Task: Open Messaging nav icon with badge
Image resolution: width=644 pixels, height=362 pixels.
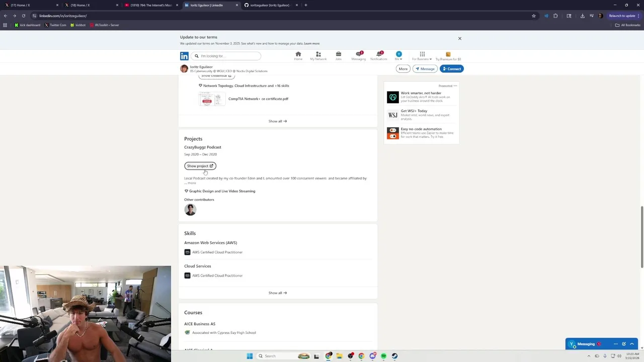Action: 359,56
